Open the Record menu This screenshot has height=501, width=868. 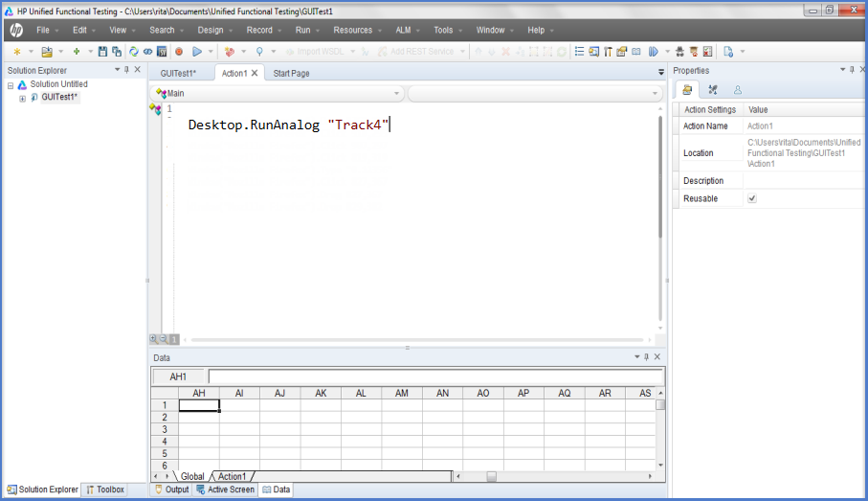tap(259, 30)
